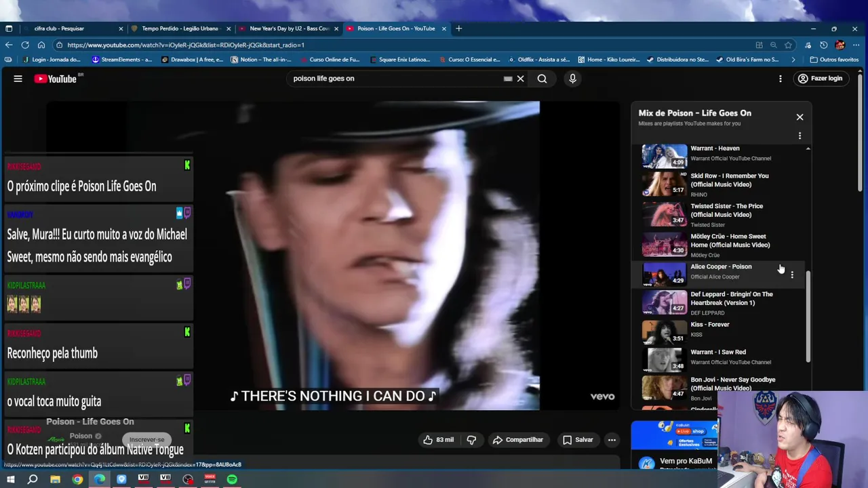The image size is (868, 488).
Task: Open YouTube settings three-dot menu near Fazer login
Action: [780, 79]
